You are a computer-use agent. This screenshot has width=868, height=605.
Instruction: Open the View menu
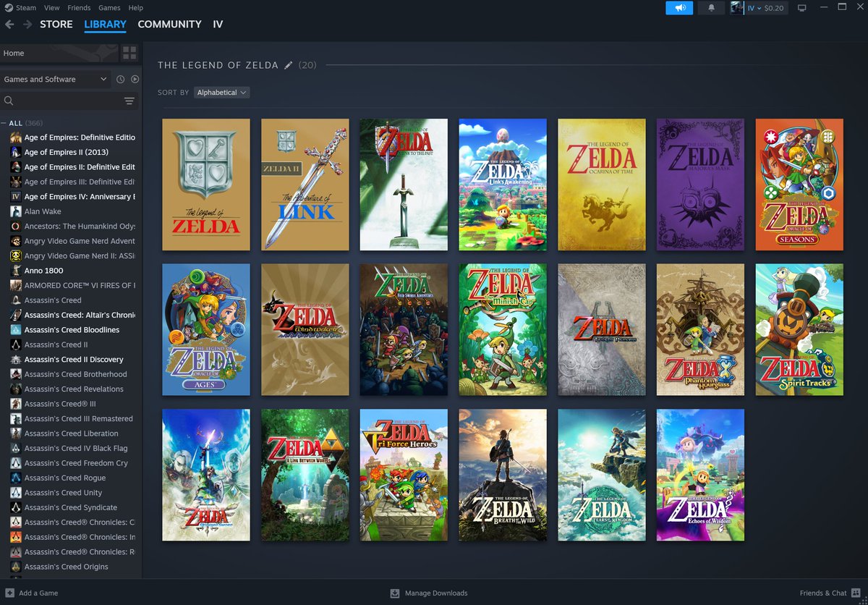(x=52, y=8)
